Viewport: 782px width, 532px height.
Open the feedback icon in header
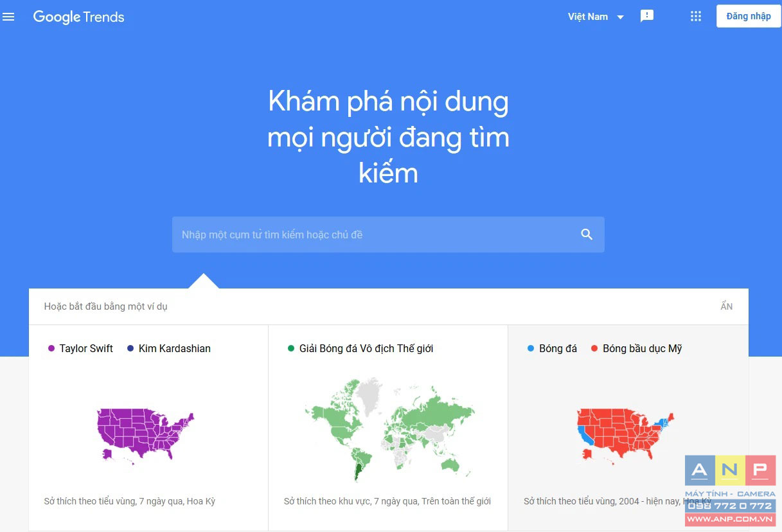click(x=647, y=17)
